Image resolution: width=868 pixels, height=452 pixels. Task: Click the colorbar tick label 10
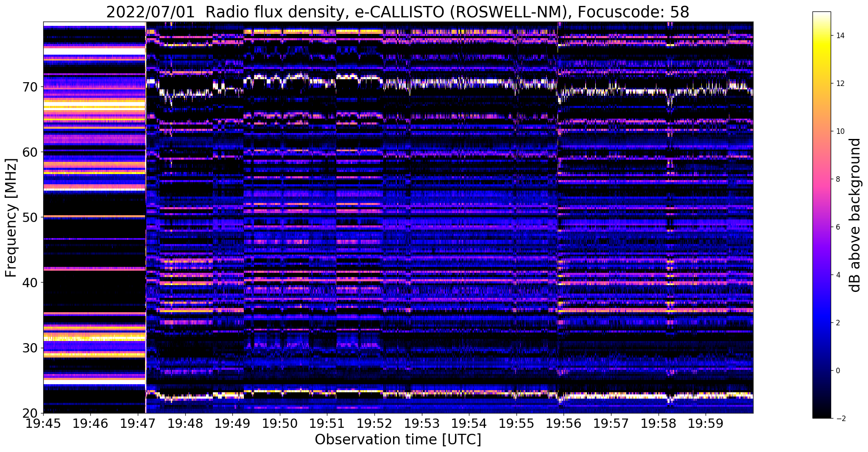(x=840, y=131)
